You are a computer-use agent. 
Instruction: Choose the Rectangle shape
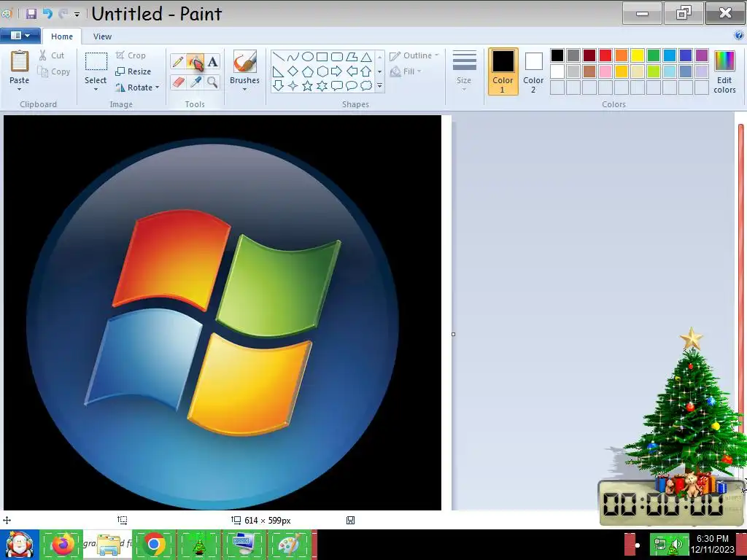click(322, 57)
